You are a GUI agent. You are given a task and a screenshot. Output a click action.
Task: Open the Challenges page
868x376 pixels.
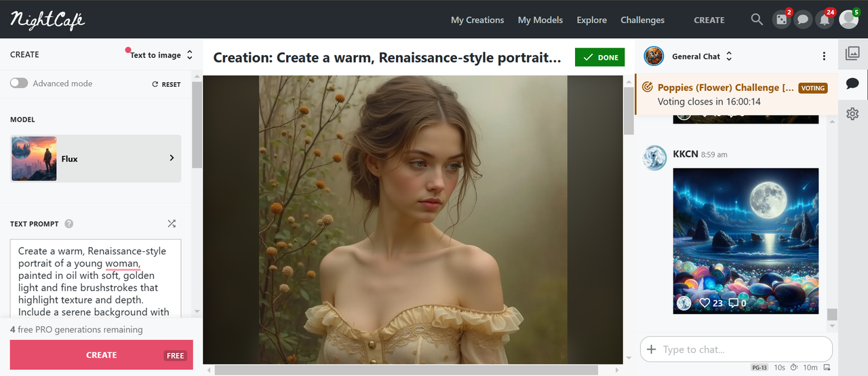point(642,20)
